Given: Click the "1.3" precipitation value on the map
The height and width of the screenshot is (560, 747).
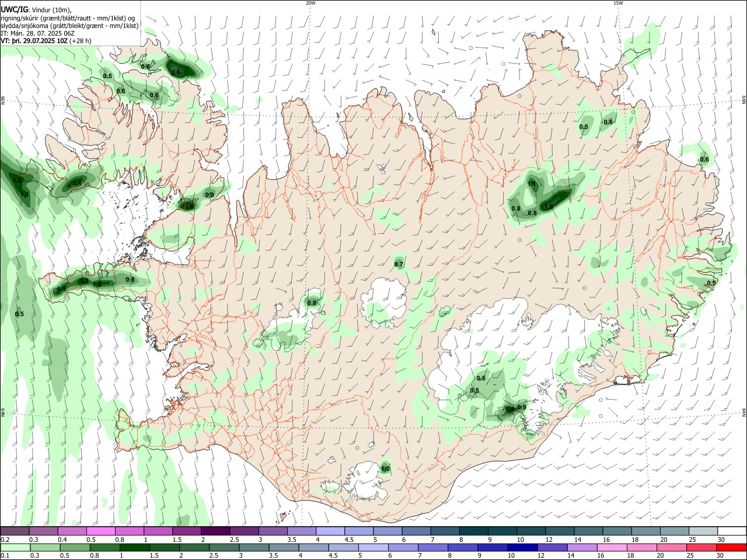Looking at the screenshot, I should click(83, 281).
